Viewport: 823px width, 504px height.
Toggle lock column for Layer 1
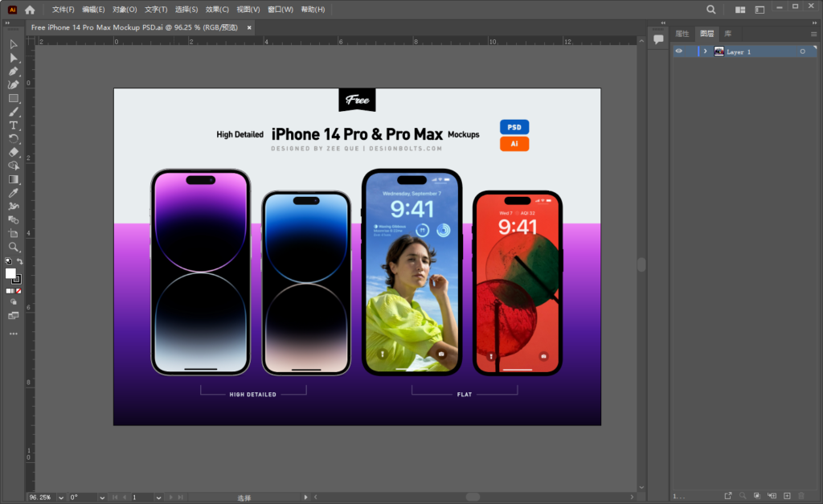coord(691,51)
